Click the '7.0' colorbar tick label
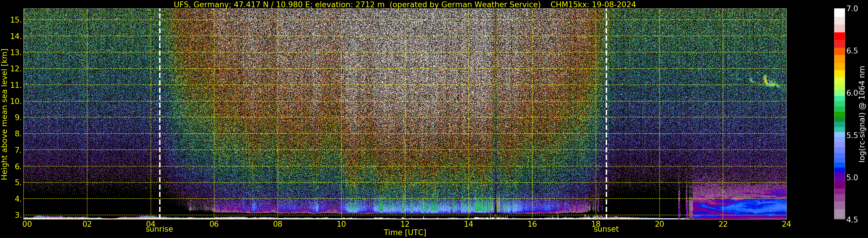Screen dimensions: 868x238 pyautogui.click(x=852, y=9)
